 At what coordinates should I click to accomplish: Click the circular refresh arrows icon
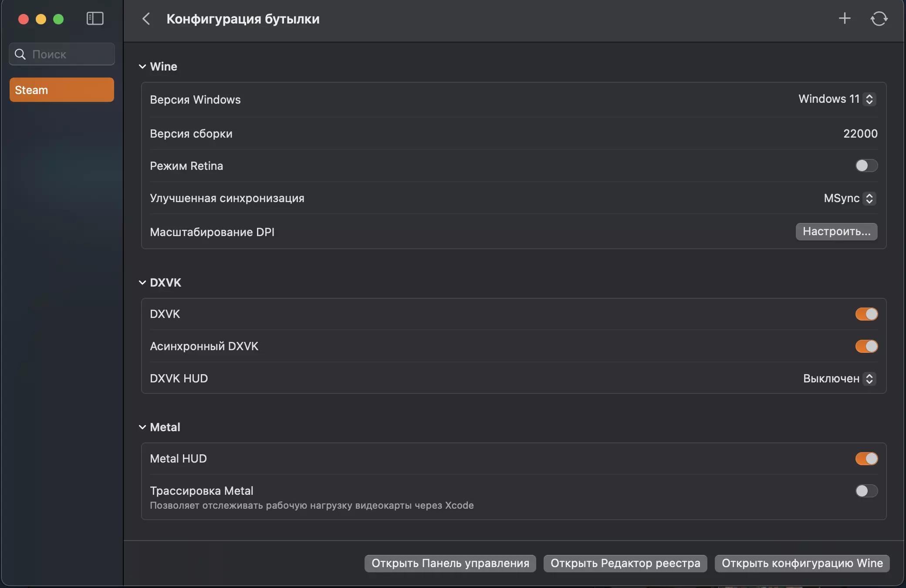pos(879,19)
